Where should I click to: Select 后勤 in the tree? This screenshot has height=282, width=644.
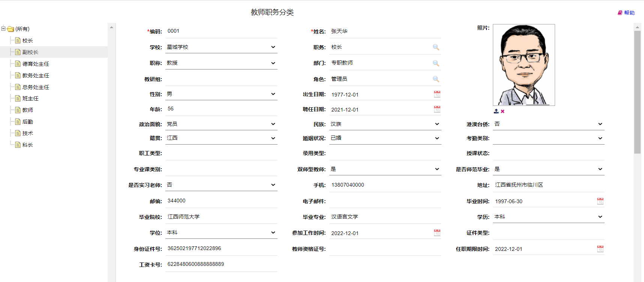(28, 122)
